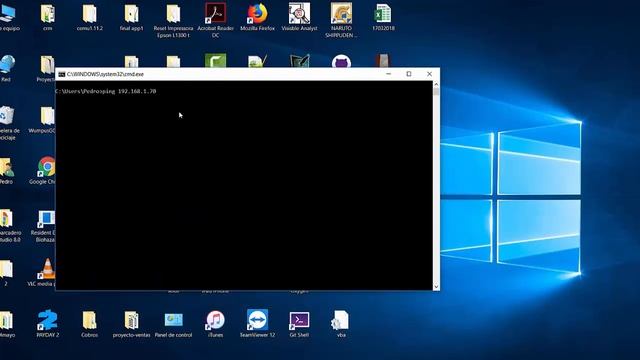Launch the TeamViewer 12 shortcut
This screenshot has height=360, width=640.
tap(257, 320)
